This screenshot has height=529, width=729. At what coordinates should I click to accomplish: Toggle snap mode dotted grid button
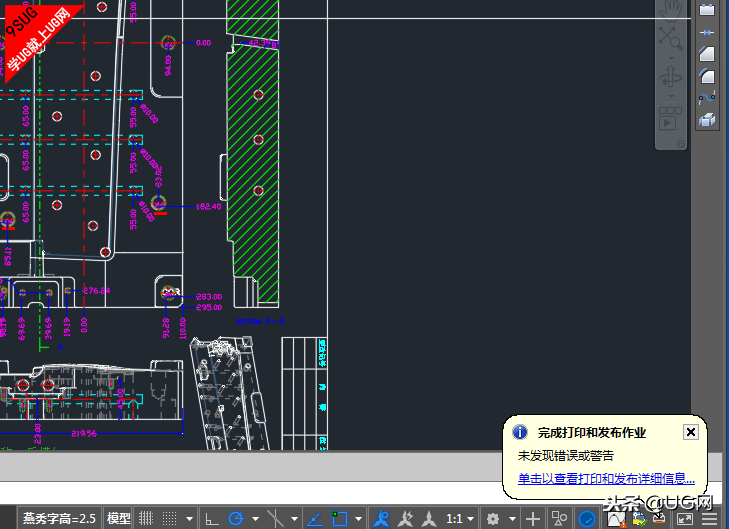point(170,518)
